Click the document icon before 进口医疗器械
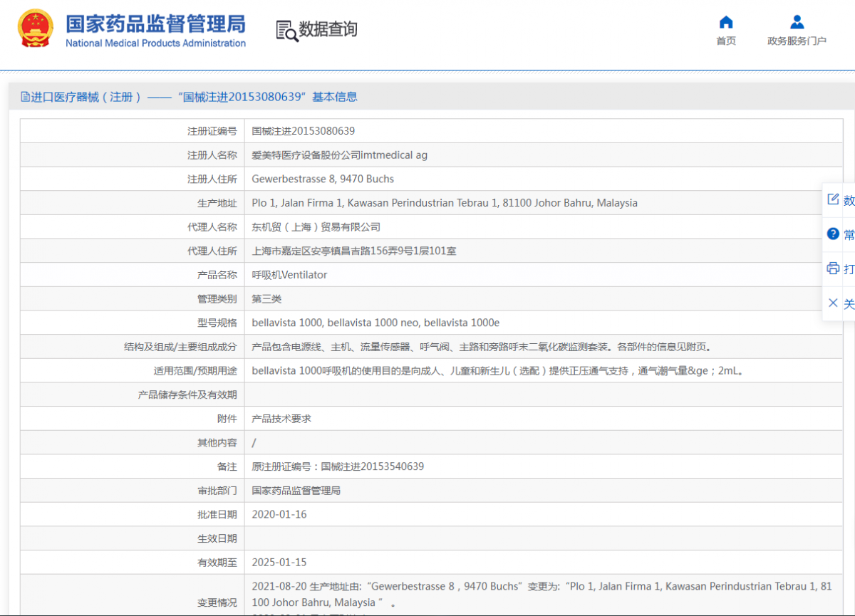855x616 pixels. [26, 97]
